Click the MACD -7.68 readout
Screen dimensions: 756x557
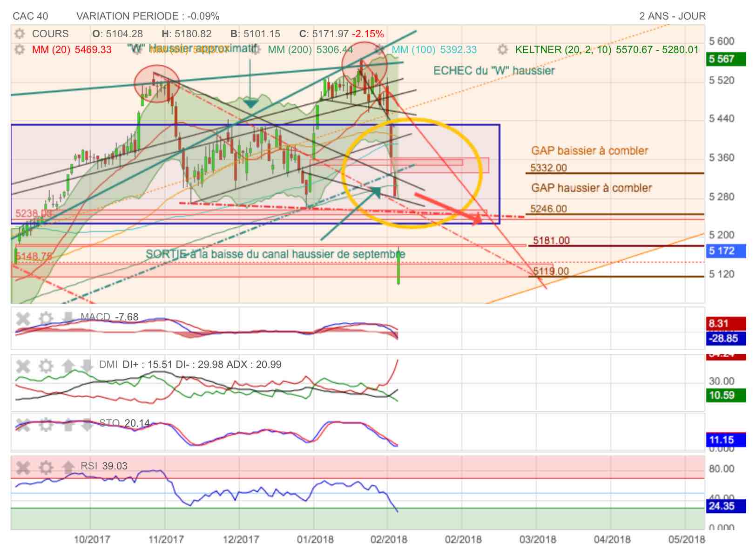coord(109,317)
